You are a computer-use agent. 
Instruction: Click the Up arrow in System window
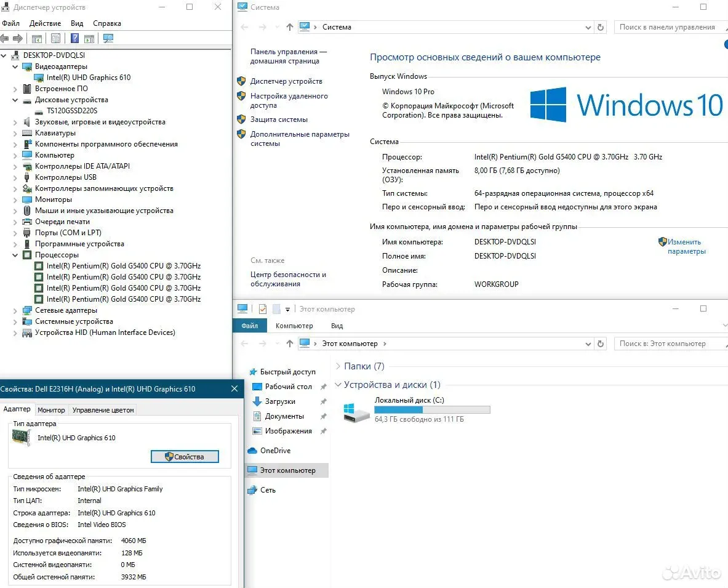click(x=290, y=27)
